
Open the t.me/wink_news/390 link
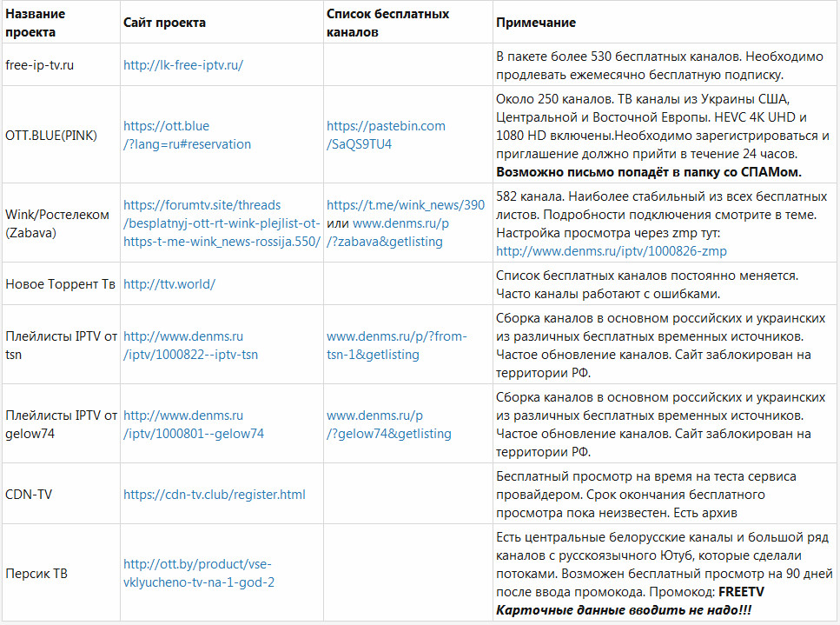click(406, 205)
